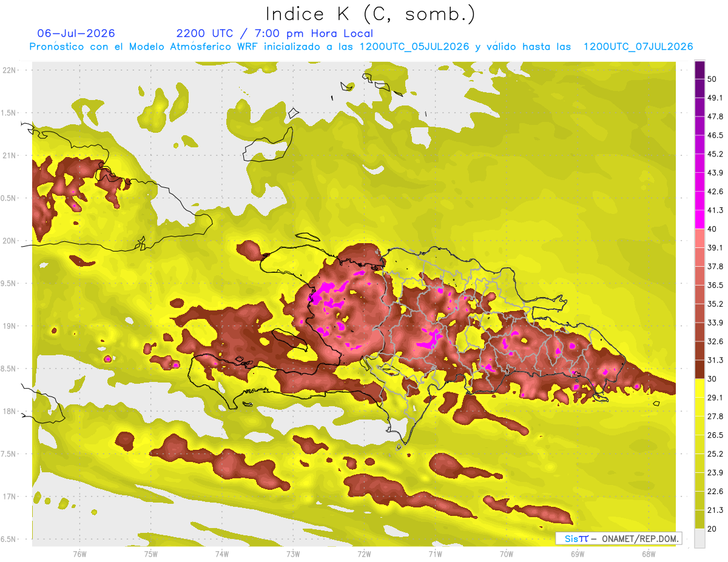Select the date label '06-Jul-2026'
Image resolution: width=728 pixels, height=562 pixels.
point(76,34)
